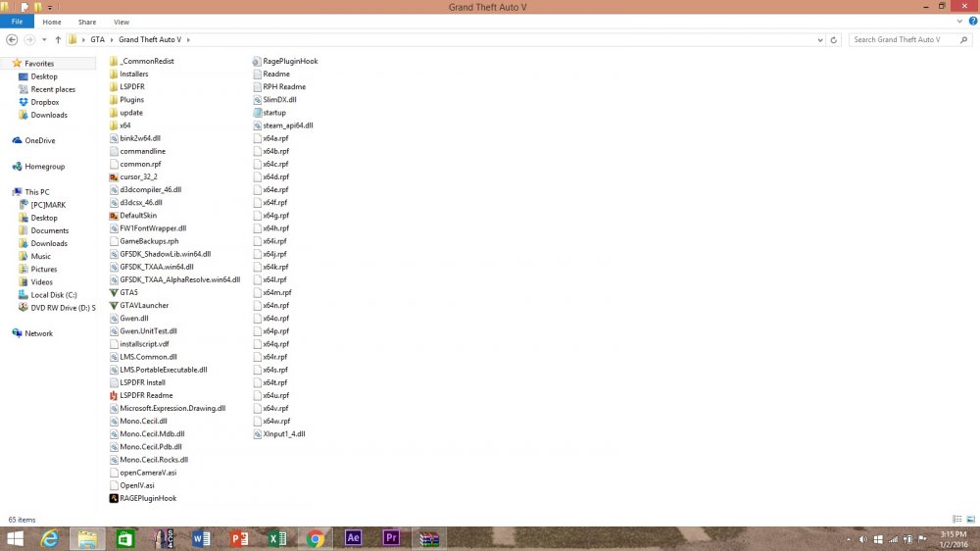Click Grand Theft Auto V breadcrumb
Screen dimensions: 980x551
[150, 39]
